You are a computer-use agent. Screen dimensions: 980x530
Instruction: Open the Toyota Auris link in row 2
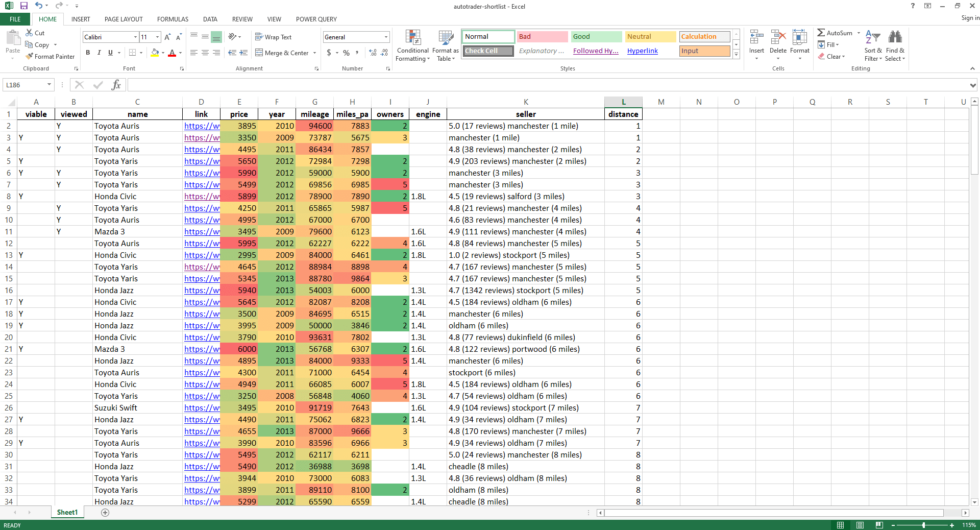pyautogui.click(x=201, y=126)
